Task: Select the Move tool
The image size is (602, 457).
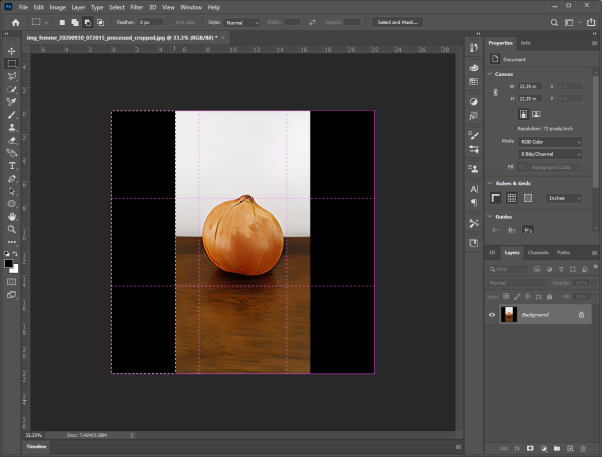Action: (x=12, y=51)
